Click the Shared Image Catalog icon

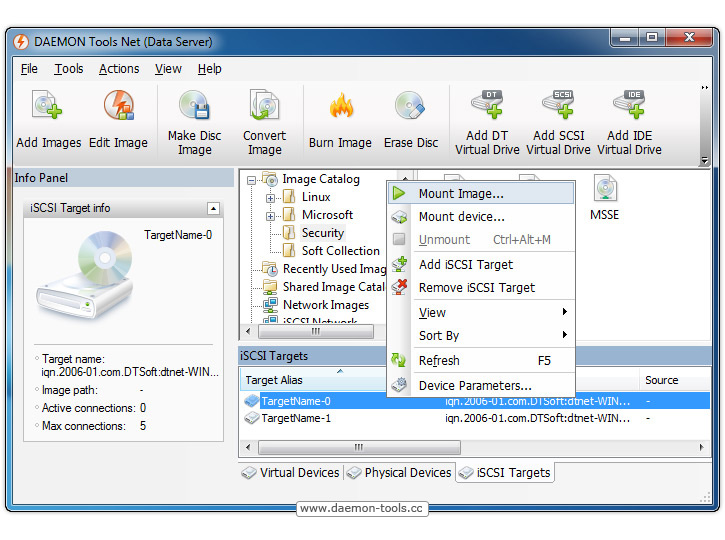coord(270,287)
